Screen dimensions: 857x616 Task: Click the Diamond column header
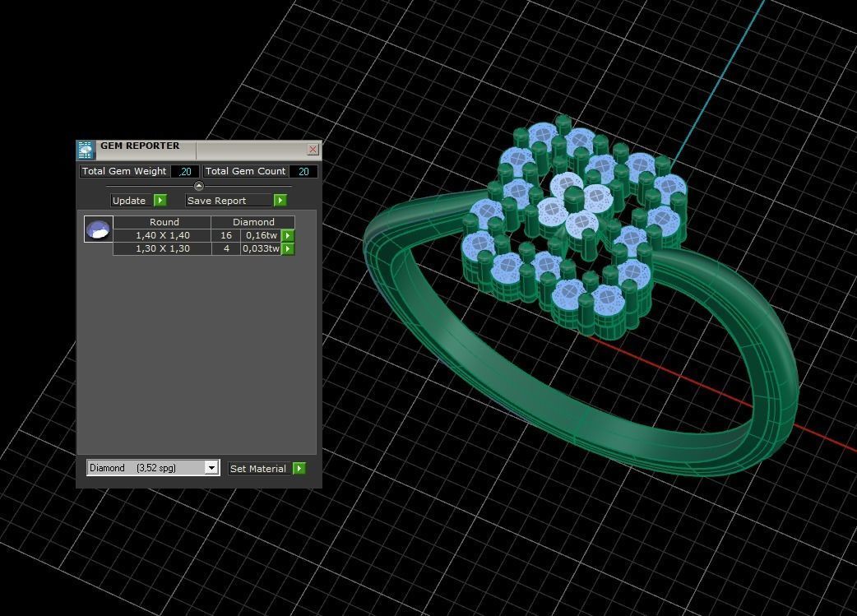pyautogui.click(x=253, y=222)
